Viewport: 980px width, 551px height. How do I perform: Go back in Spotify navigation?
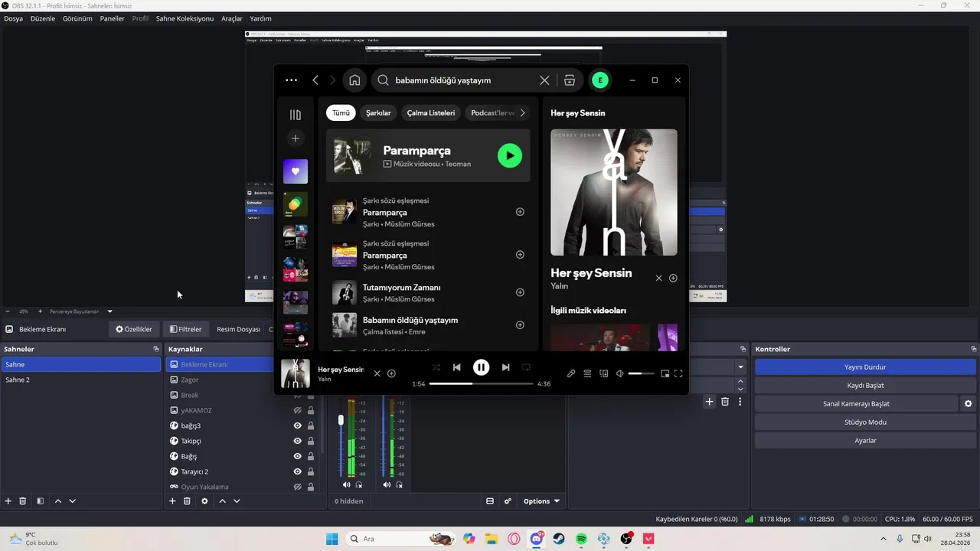pyautogui.click(x=315, y=80)
